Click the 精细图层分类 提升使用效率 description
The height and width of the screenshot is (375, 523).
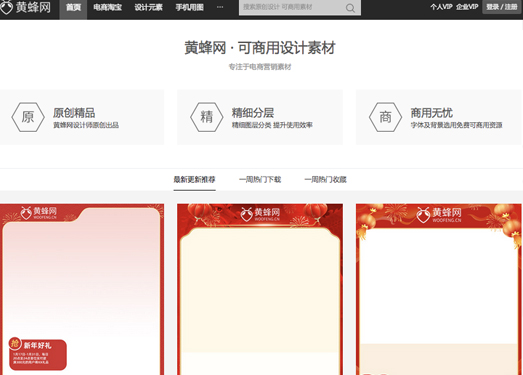272,125
